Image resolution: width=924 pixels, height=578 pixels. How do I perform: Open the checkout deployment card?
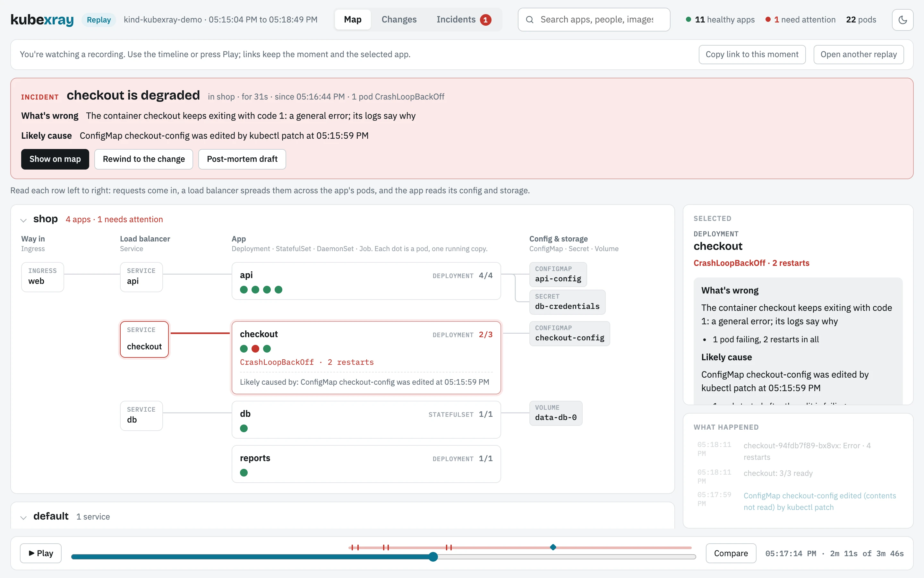pos(366,358)
